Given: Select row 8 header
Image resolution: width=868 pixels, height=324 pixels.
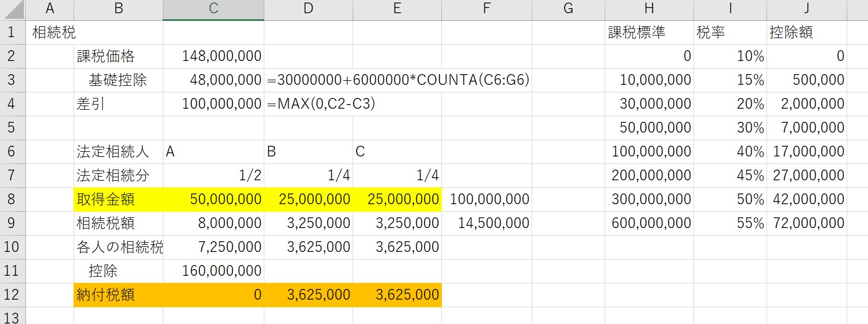Looking at the screenshot, I should [x=12, y=199].
